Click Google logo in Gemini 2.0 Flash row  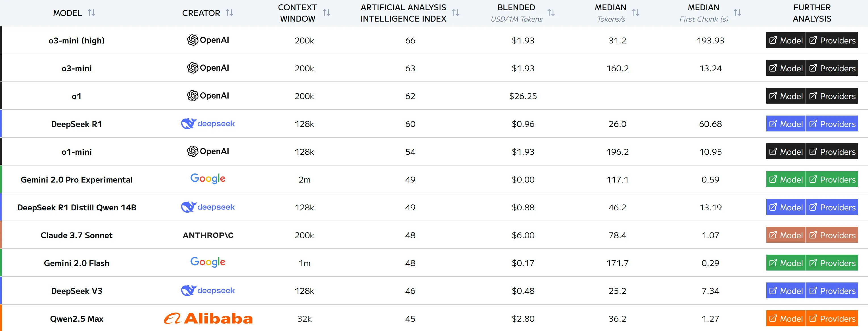coord(208,262)
